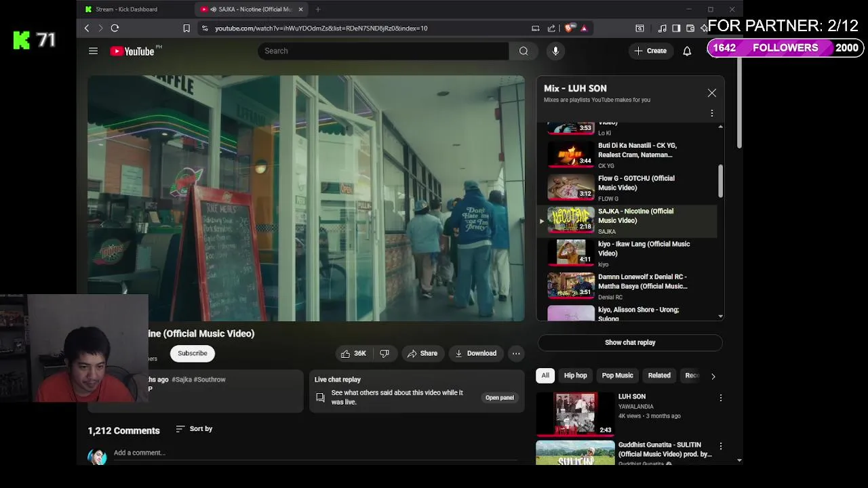Play Buti Di Ka Nanatili from playlist

[x=627, y=155]
